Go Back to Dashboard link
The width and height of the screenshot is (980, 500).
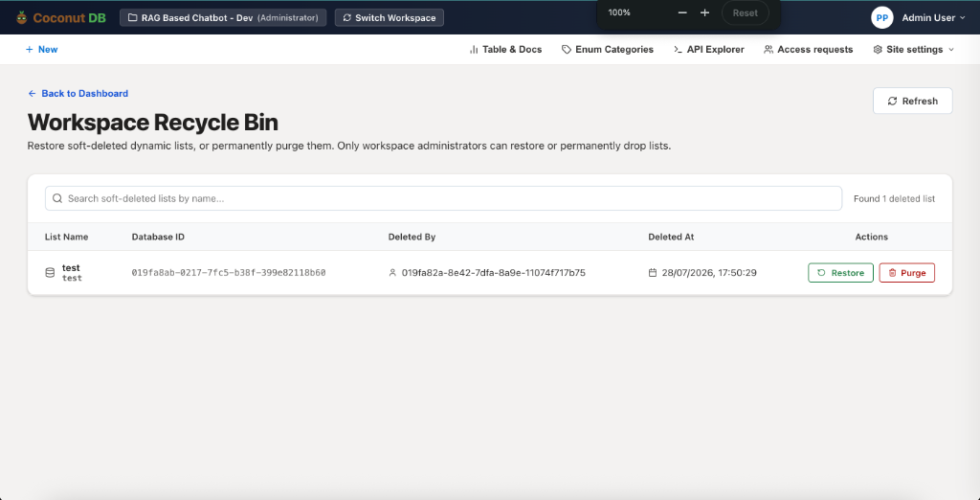pos(78,93)
